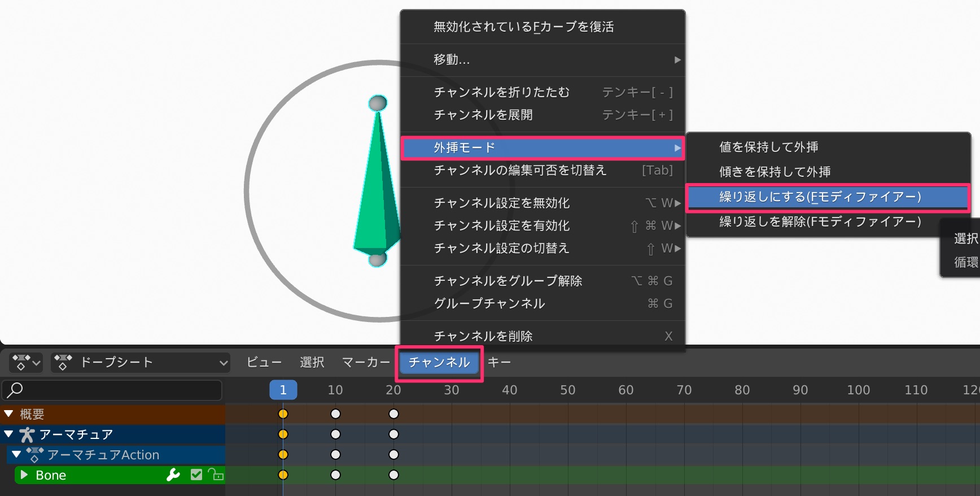
Task: Toggle Bone modifiers wrench icon
Action: click(x=173, y=475)
